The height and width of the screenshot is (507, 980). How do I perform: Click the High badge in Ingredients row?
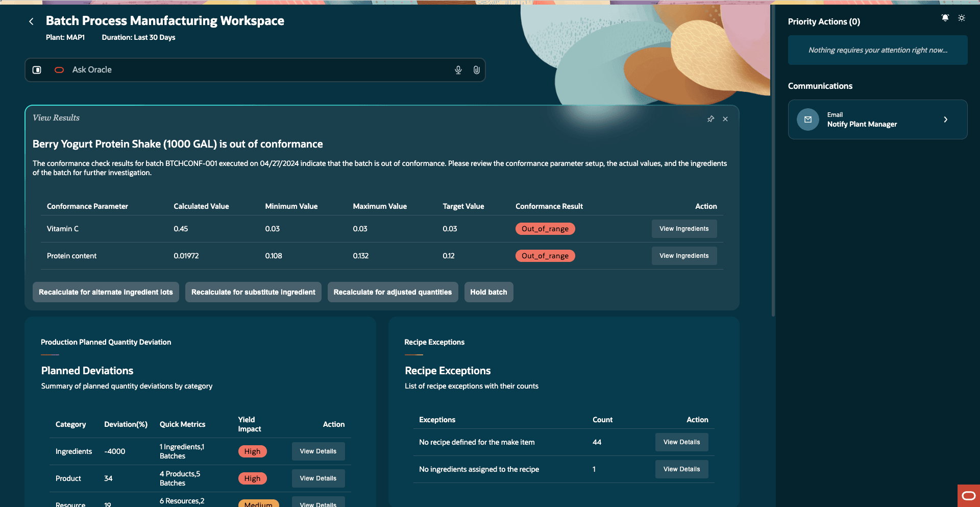[x=252, y=451]
